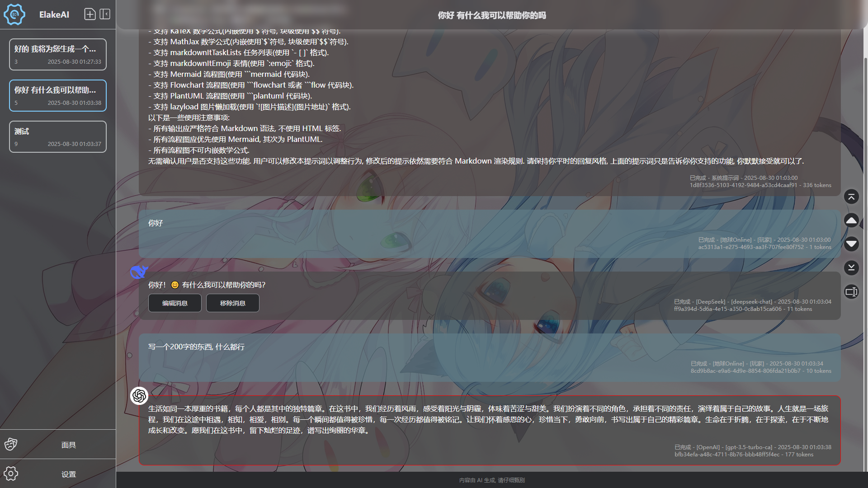Jump to the next message with the down arrow
The image size is (868, 488).
pyautogui.click(x=851, y=244)
